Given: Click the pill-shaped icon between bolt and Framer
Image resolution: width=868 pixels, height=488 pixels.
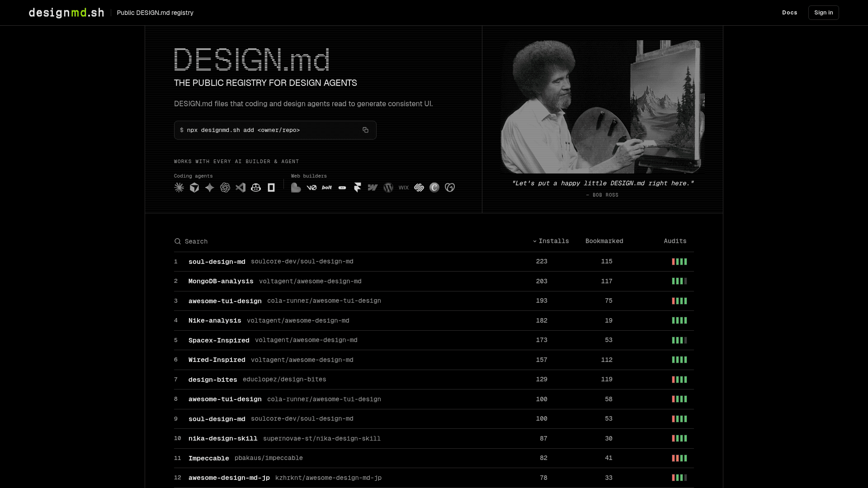Looking at the screenshot, I should point(342,188).
